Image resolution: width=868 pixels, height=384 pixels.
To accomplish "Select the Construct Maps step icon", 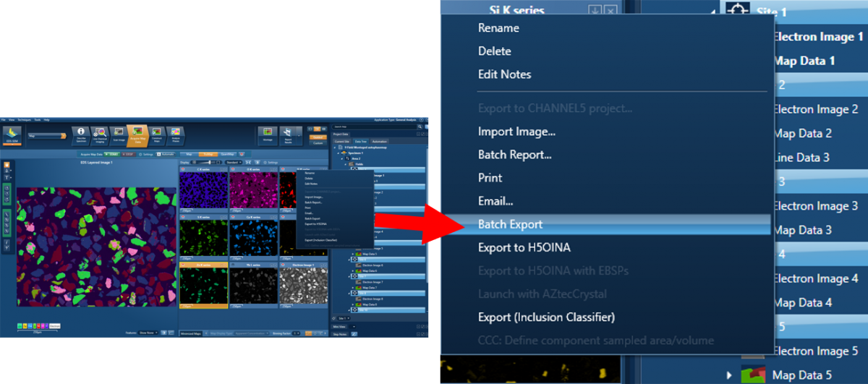I will coord(156,133).
